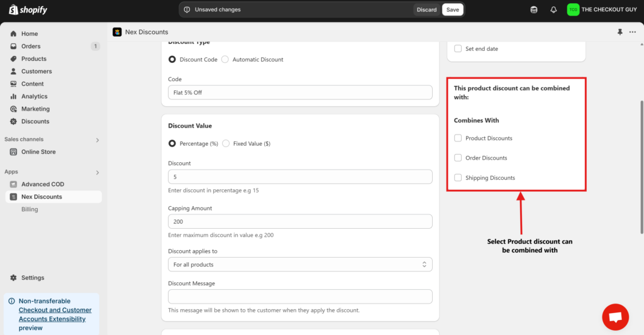This screenshot has width=644, height=335.
Task: Tick the Shipping Discounts checkbox
Action: [x=458, y=178]
